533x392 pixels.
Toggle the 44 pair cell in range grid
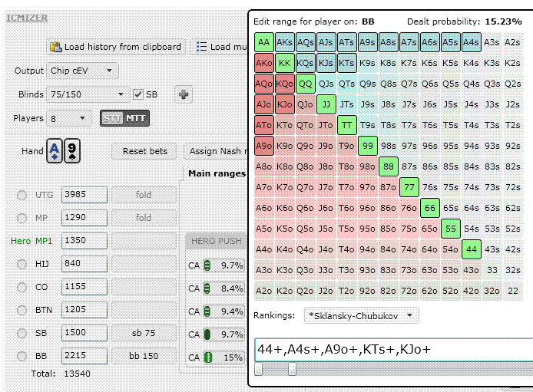(471, 249)
